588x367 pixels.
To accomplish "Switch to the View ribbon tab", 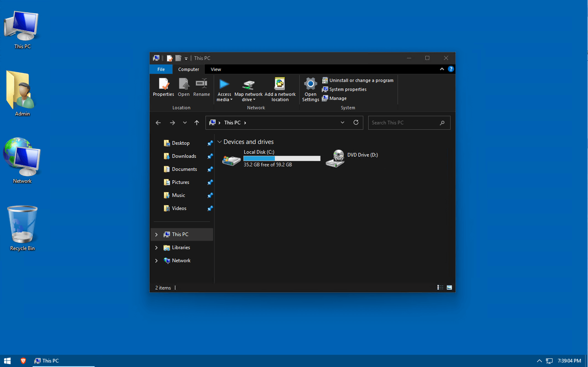I will click(x=216, y=69).
